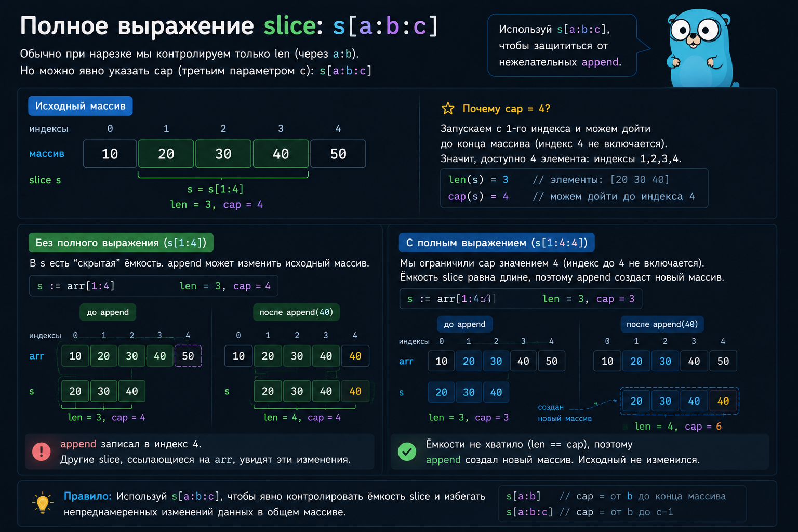This screenshot has height=532, width=798.
Task: Click cell 30 in the Исходный массив array
Action: [223, 154]
